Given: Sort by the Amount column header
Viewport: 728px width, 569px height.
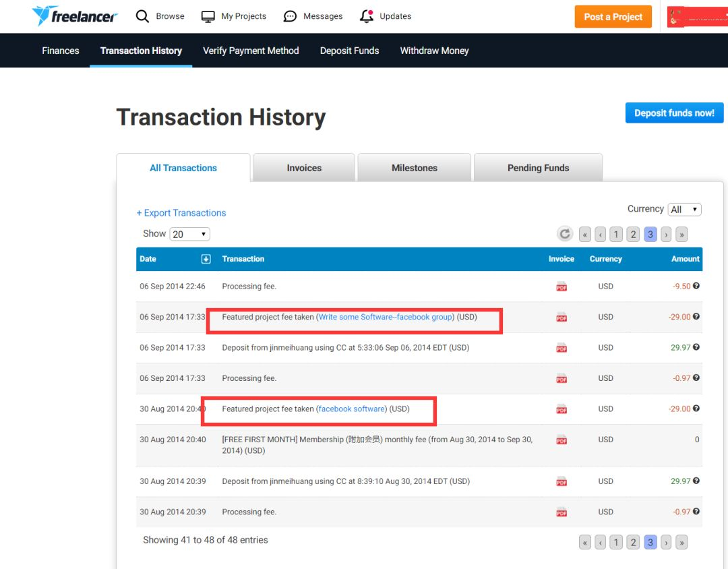Looking at the screenshot, I should pyautogui.click(x=686, y=259).
